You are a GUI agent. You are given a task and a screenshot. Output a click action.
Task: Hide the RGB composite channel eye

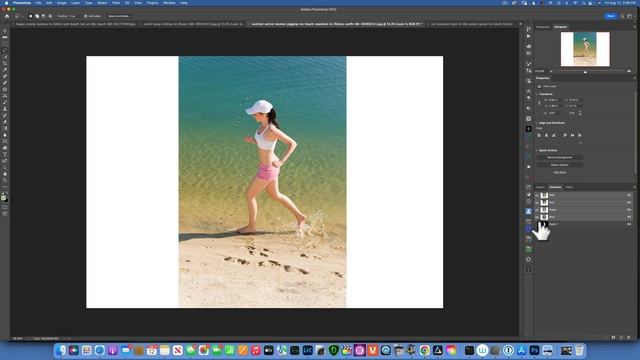coord(537,195)
